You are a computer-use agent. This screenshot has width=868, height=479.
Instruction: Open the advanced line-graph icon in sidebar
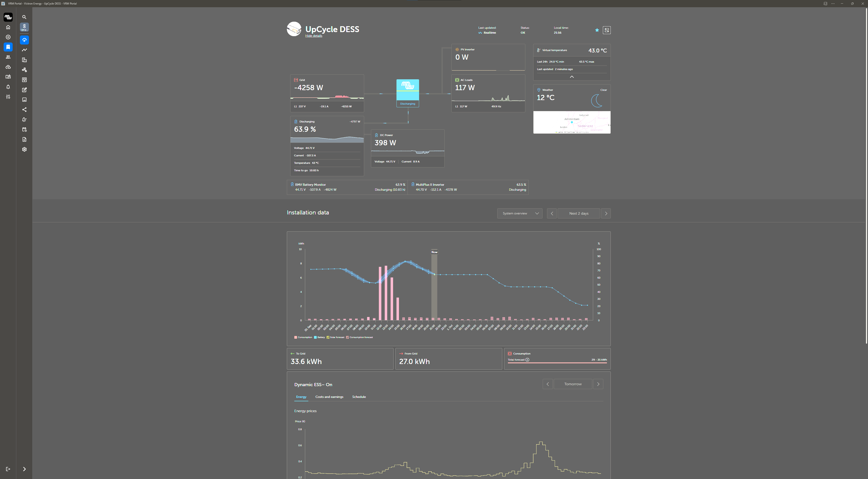(24, 50)
